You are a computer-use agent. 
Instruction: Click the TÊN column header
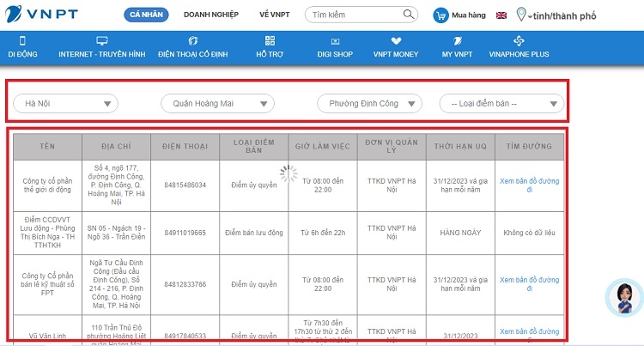click(47, 146)
